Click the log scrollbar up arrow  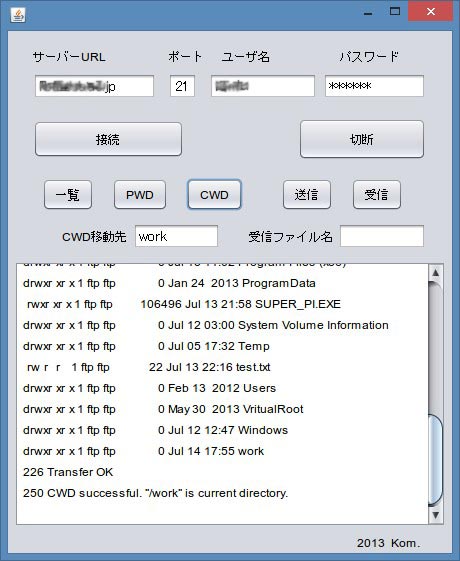point(436,273)
